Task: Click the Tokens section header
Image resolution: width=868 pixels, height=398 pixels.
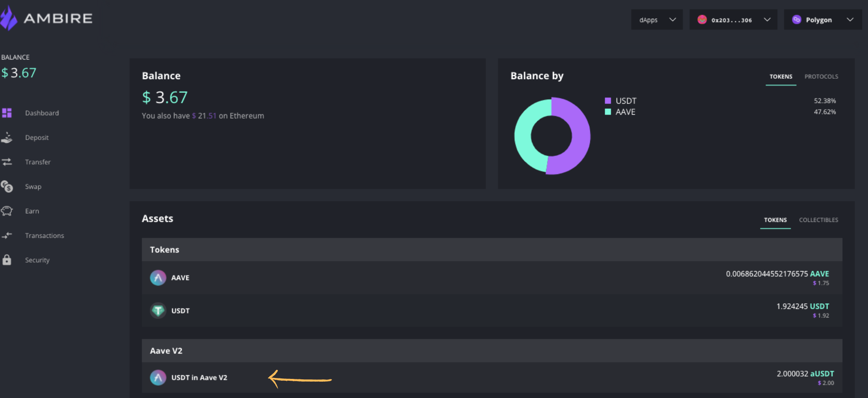Action: 492,250
